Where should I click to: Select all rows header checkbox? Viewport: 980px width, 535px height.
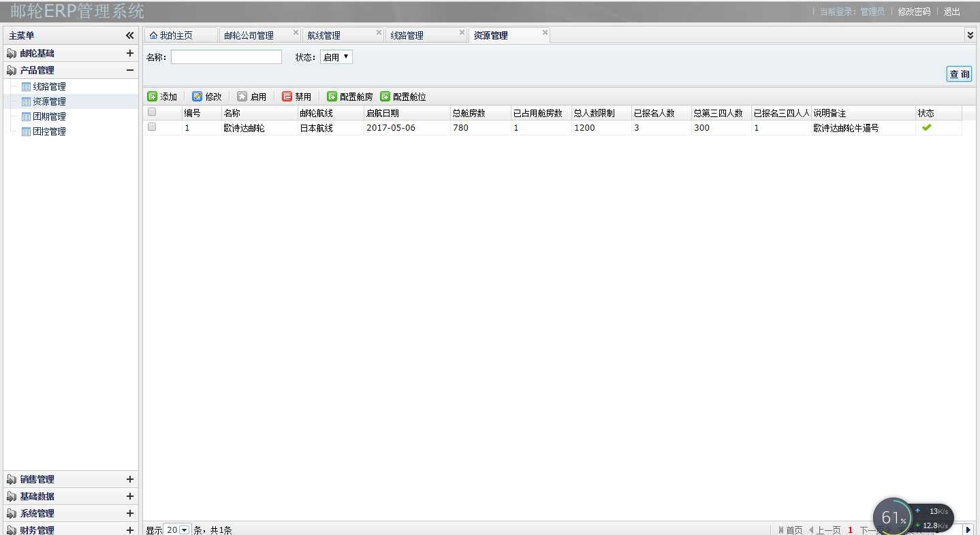152,112
